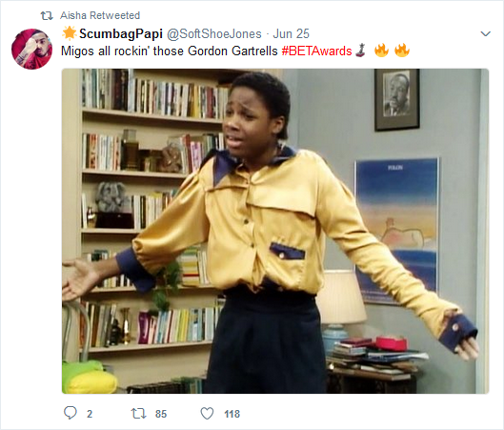Click the reply speech bubble icon
Viewport: 504px width, 430px height.
71,413
